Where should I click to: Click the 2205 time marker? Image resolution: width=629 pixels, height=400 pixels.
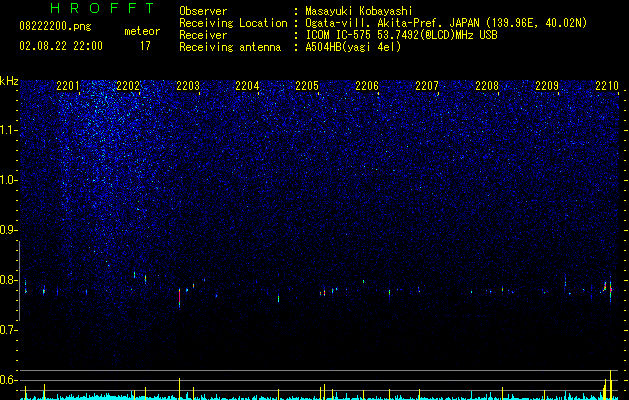307,86
